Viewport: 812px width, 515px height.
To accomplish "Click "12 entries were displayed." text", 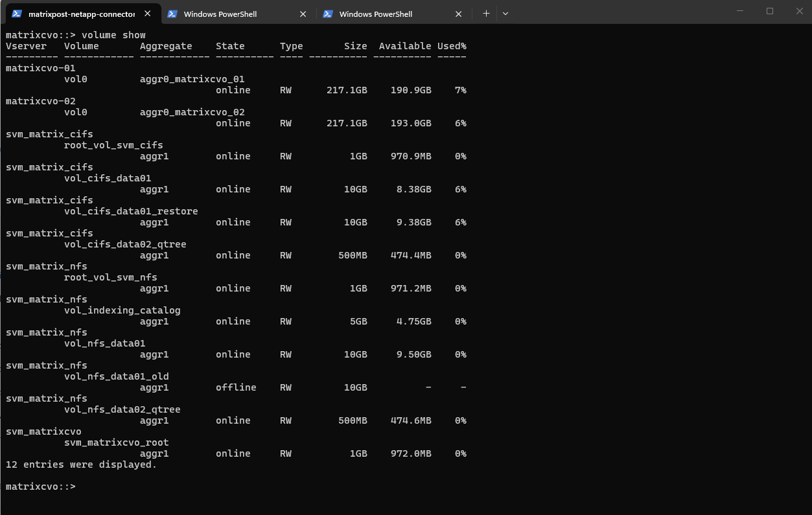I will click(x=81, y=464).
